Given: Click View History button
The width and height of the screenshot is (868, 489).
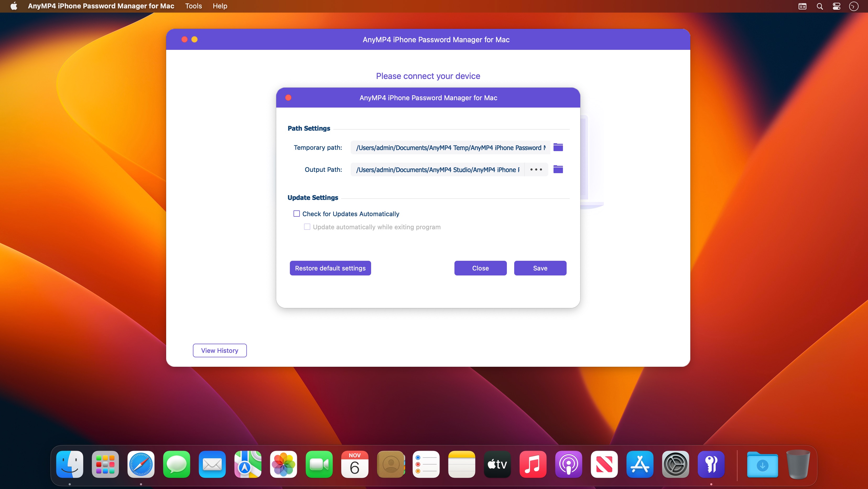Looking at the screenshot, I should (219, 350).
